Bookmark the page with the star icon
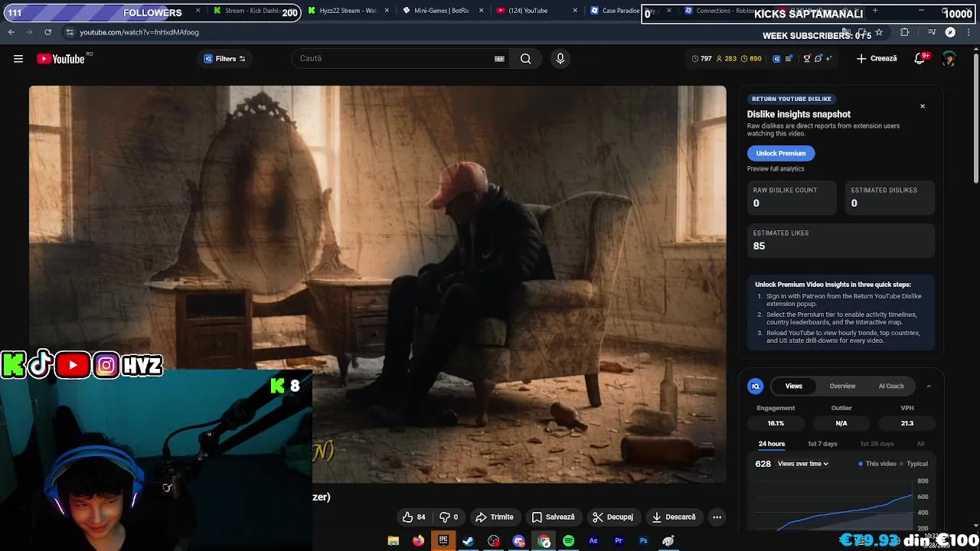Viewport: 980px width, 551px height. click(879, 32)
